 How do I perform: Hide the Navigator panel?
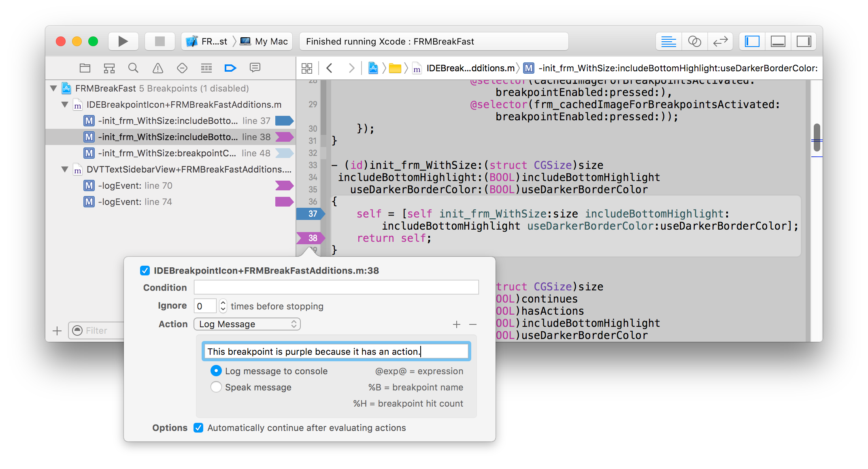(752, 41)
